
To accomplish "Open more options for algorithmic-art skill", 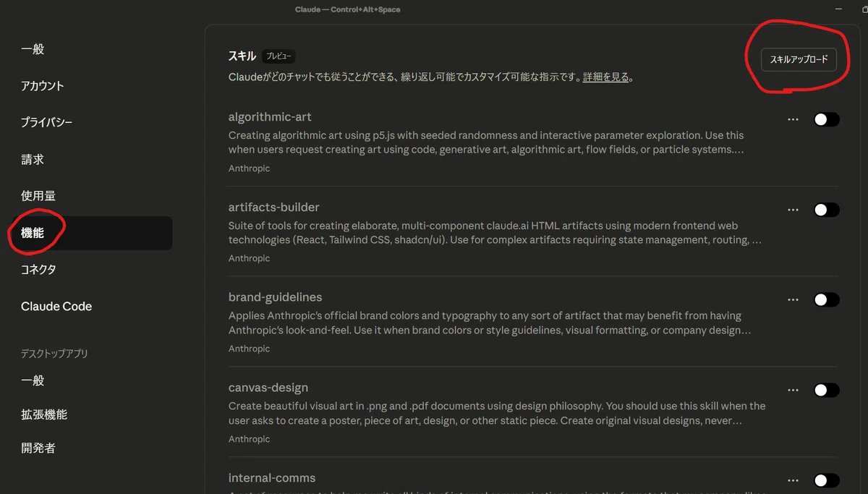I will 793,119.
